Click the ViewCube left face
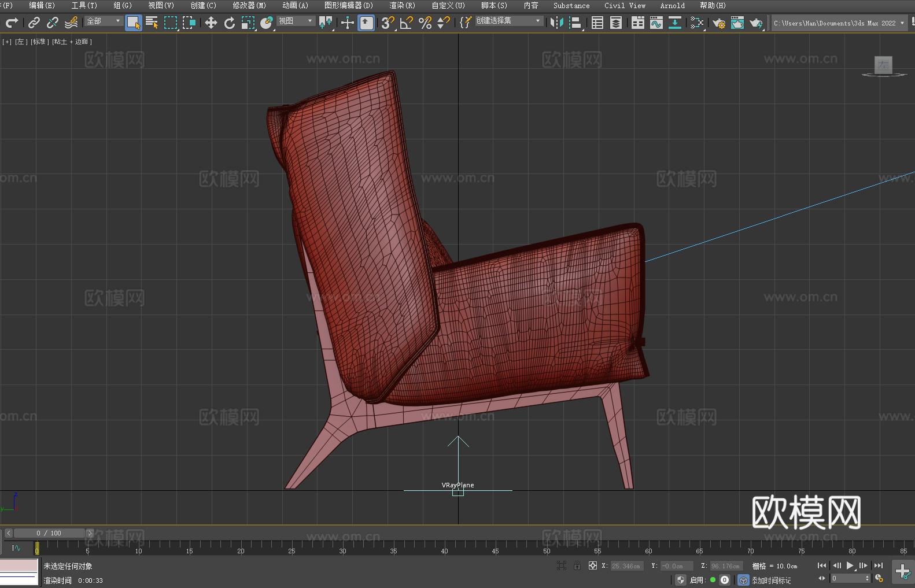Screen dimensions: 915x588 pos(883,65)
